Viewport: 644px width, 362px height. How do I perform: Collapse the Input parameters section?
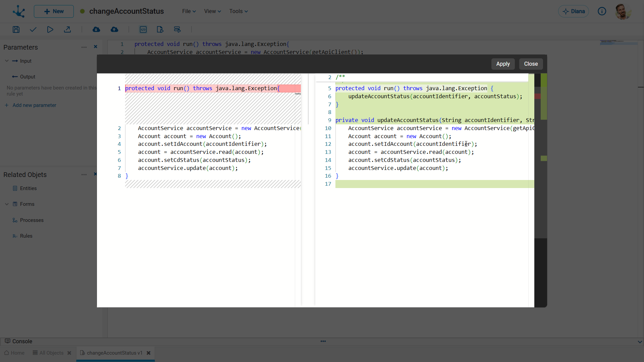[7, 61]
